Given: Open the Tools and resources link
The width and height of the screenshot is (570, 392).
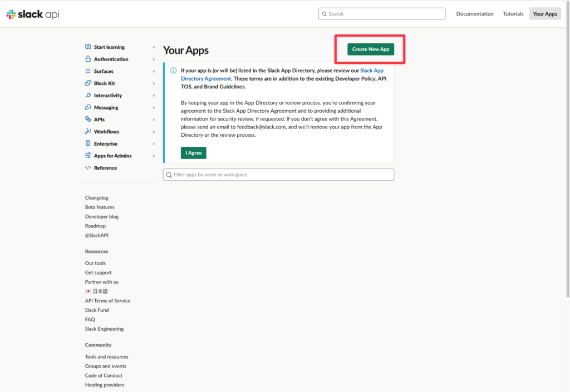Looking at the screenshot, I should [x=106, y=357].
